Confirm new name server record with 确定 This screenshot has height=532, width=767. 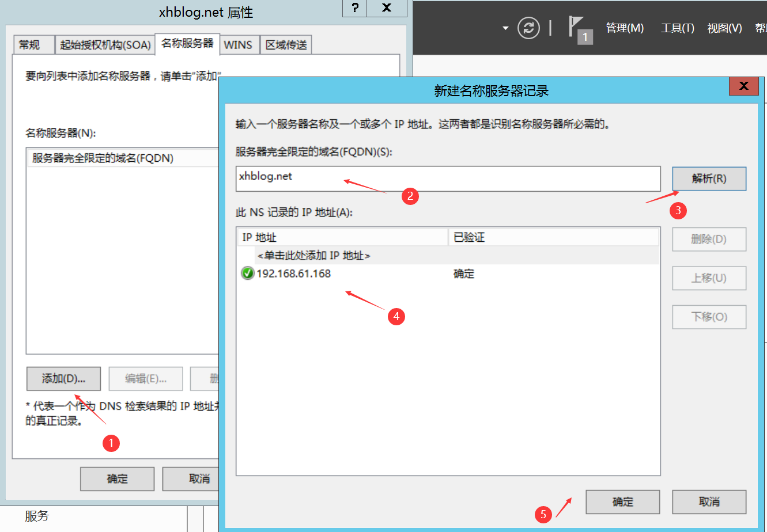point(622,502)
